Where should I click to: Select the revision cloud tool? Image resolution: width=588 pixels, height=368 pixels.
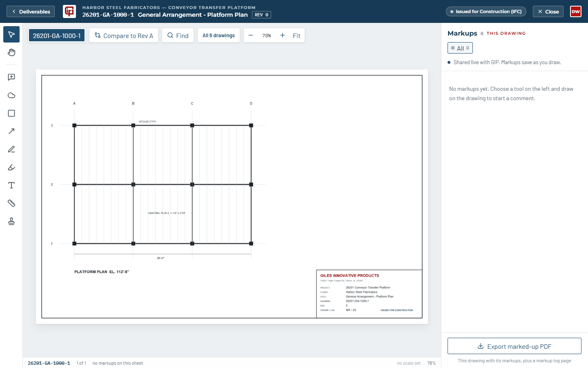point(11,95)
